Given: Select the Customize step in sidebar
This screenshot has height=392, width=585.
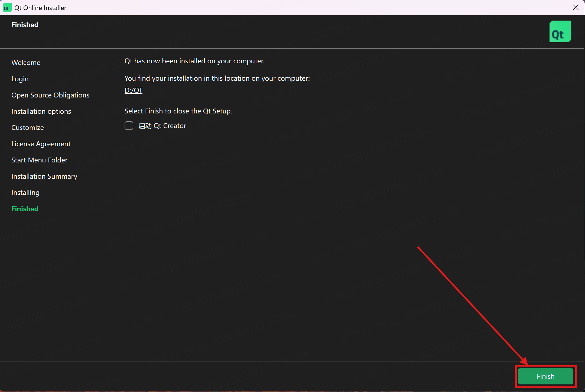Looking at the screenshot, I should (x=28, y=128).
